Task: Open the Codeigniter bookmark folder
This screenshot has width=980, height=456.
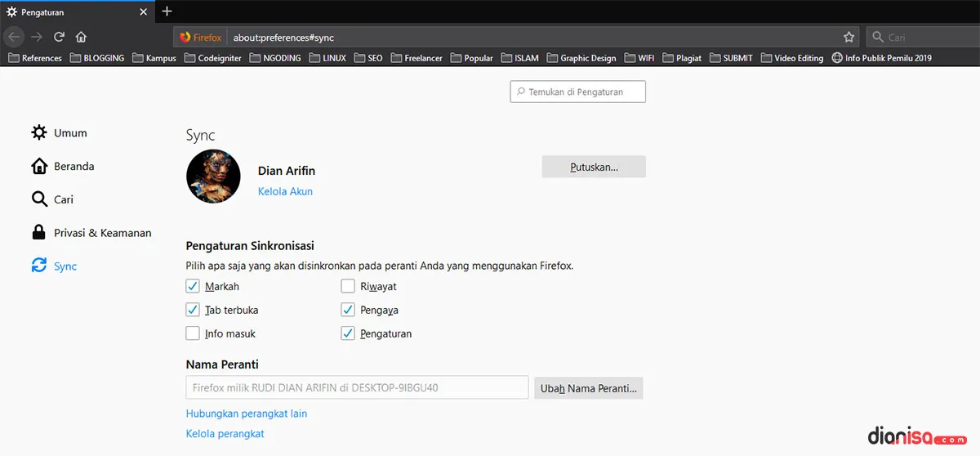Action: (x=213, y=58)
